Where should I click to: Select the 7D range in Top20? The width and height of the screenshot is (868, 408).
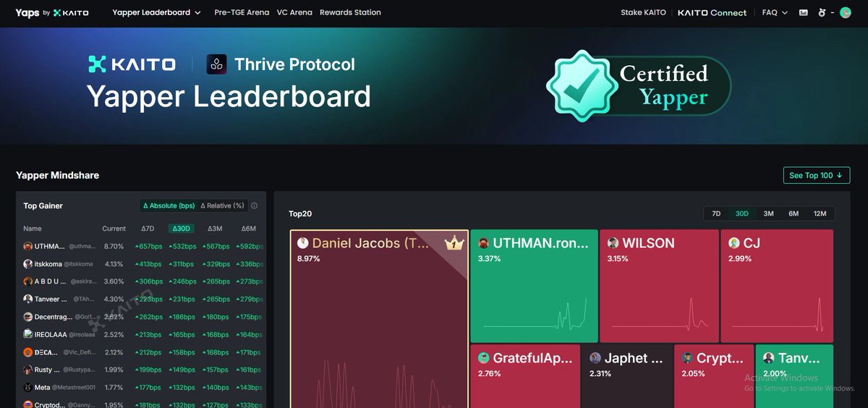(x=716, y=213)
